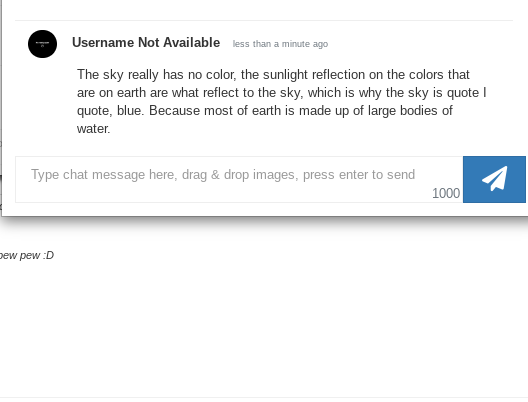Click the message line starting 'The sky really'
This screenshot has width=528, height=402.
point(273,74)
